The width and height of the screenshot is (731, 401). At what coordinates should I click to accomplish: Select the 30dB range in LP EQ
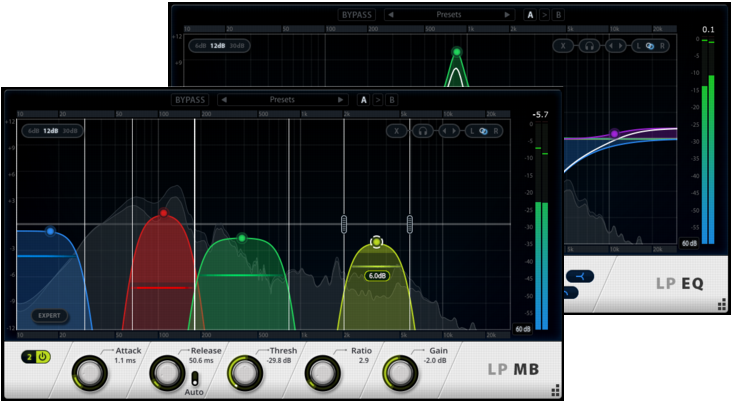237,46
